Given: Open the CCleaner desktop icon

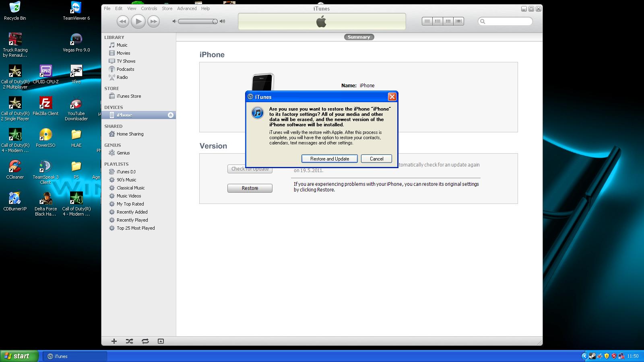Looking at the screenshot, I should pos(15,170).
